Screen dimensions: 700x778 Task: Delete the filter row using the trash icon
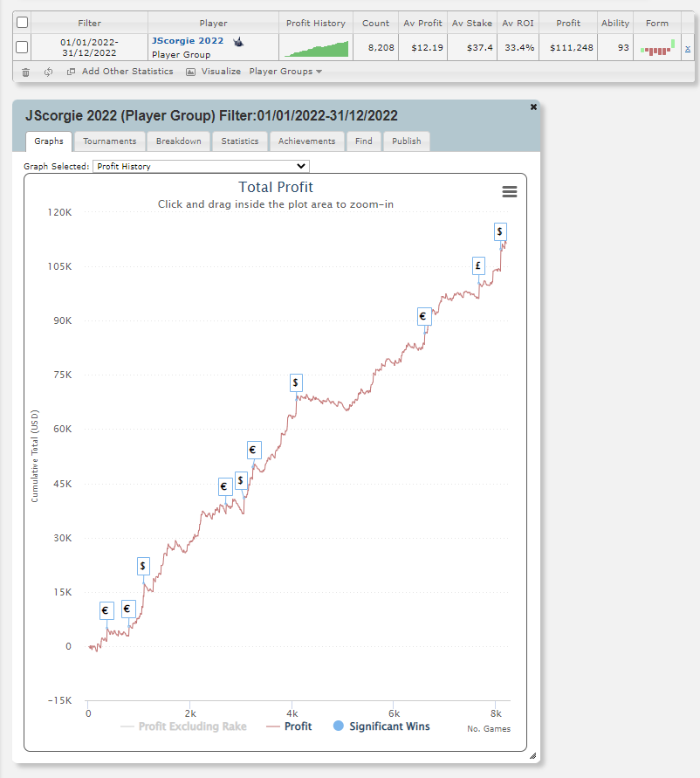[x=25, y=72]
